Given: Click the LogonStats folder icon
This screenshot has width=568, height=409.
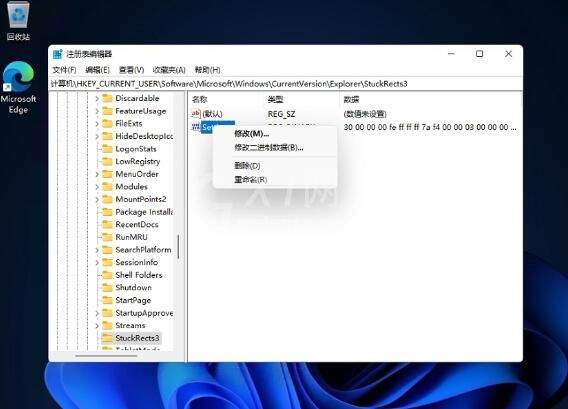Looking at the screenshot, I should pos(107,149).
